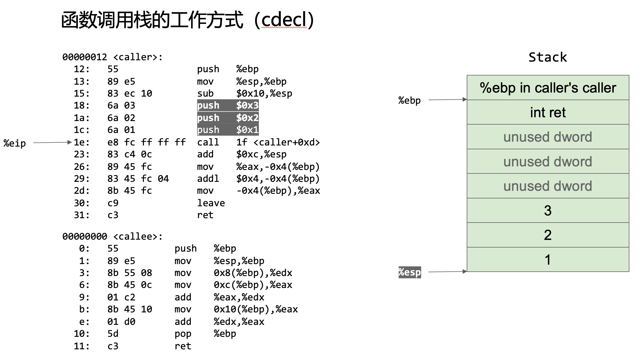Click the opcode bytes '83 45 fc 04'
Image resolution: width=644 pixels, height=355 pixels.
pos(138,179)
